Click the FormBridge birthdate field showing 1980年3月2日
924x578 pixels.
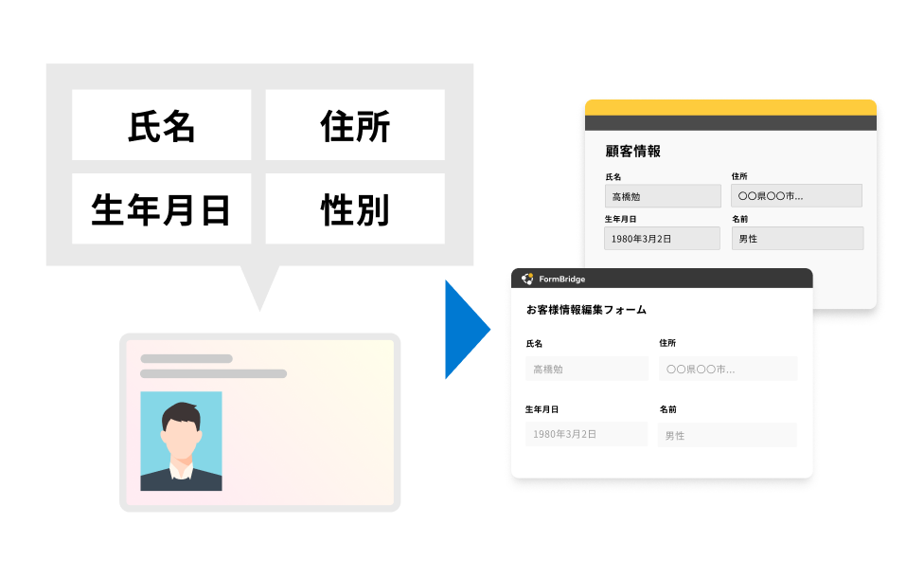click(x=587, y=434)
